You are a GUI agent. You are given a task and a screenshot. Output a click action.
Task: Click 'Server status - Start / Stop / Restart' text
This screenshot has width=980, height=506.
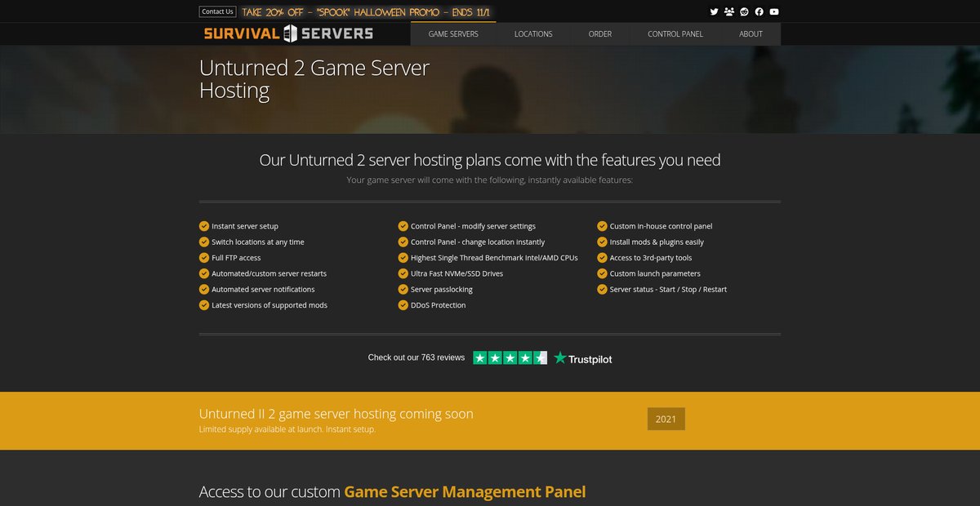click(668, 290)
